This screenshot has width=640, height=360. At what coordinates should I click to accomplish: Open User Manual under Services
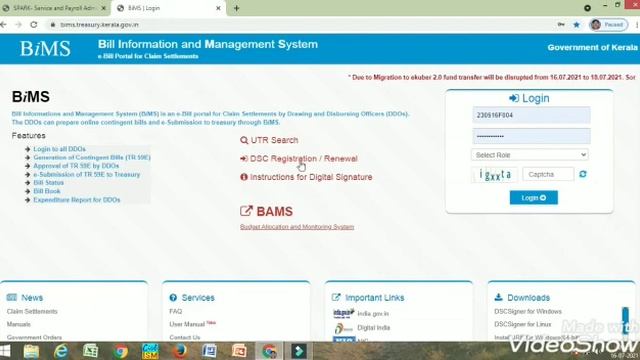click(187, 324)
